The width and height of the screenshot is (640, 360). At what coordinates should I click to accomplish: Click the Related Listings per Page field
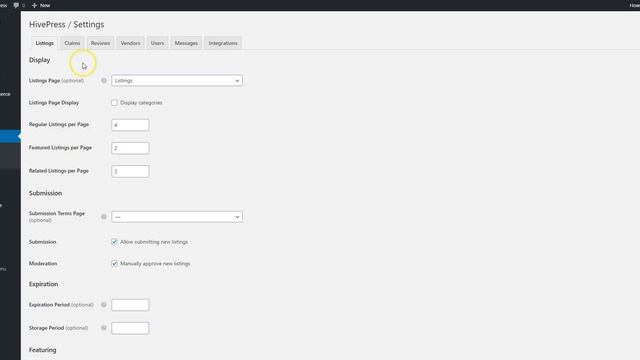[x=130, y=171]
